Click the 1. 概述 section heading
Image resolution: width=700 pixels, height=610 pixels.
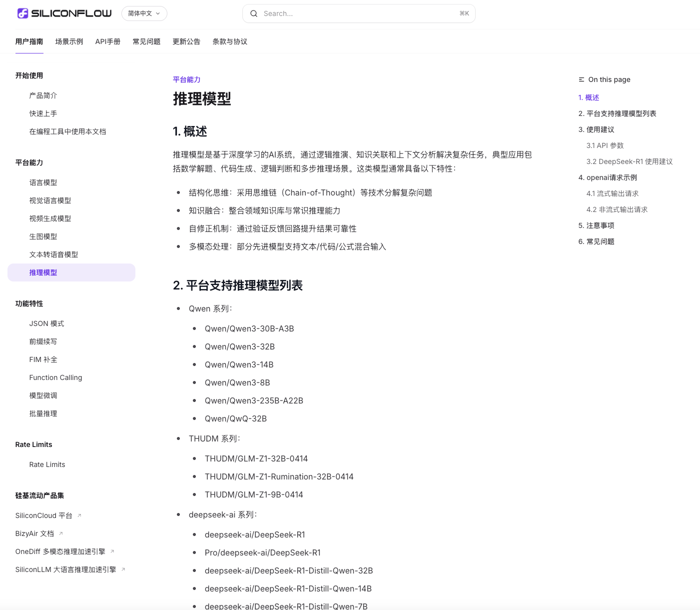[x=190, y=131]
